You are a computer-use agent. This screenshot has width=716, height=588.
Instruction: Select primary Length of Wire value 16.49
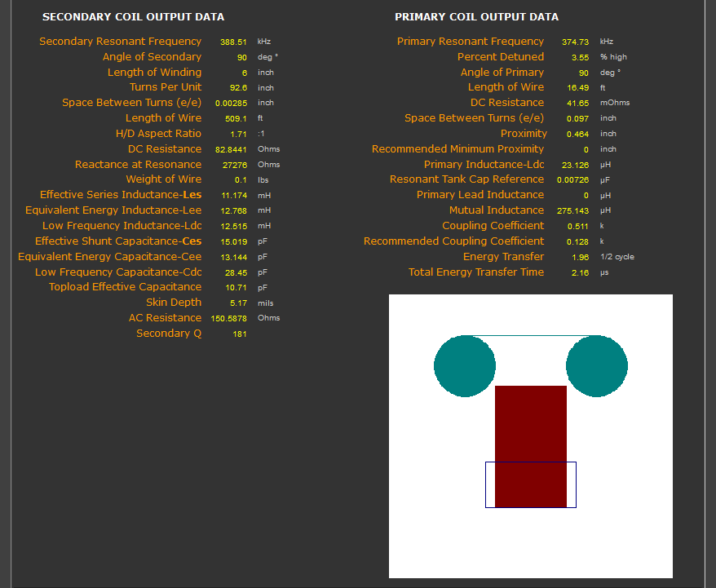578,87
